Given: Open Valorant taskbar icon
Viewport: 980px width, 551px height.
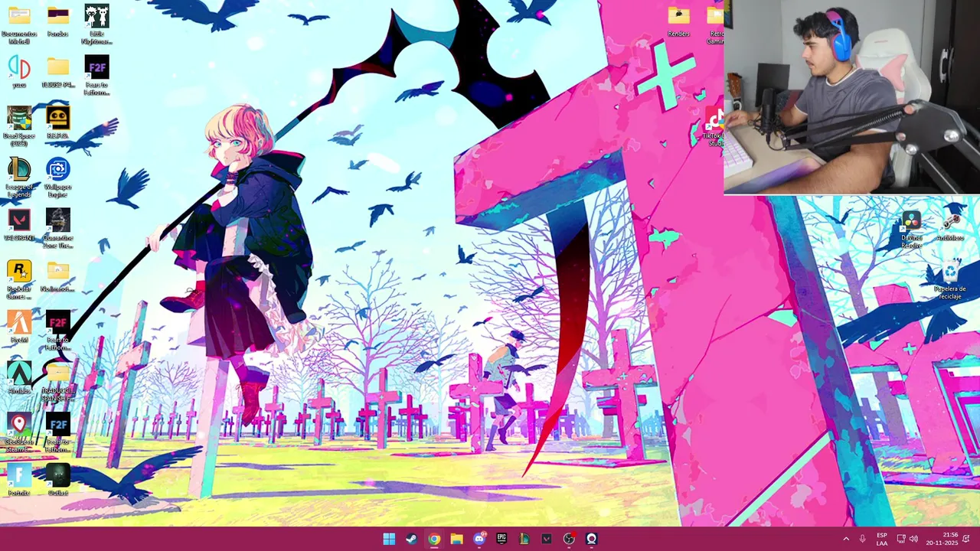Looking at the screenshot, I should click(x=547, y=539).
